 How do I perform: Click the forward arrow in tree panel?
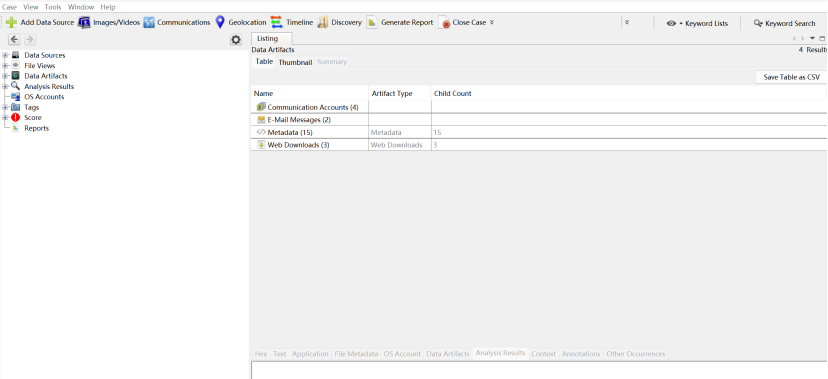click(30, 40)
